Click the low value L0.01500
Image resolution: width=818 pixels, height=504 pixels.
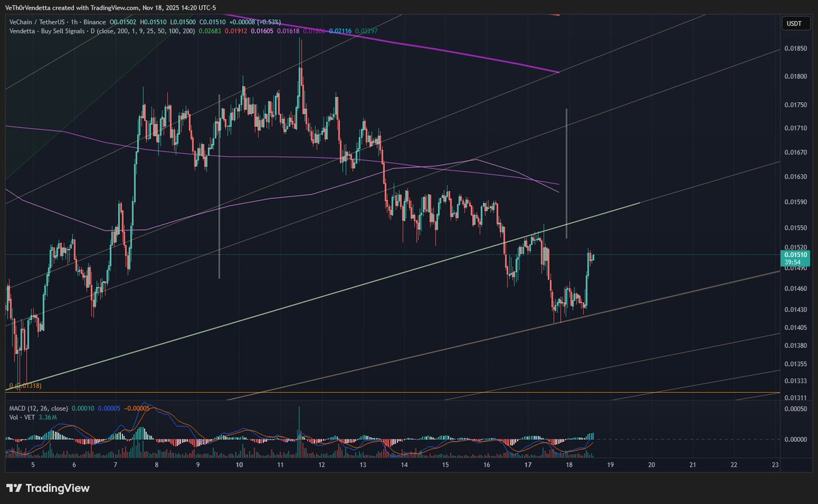tap(183, 23)
